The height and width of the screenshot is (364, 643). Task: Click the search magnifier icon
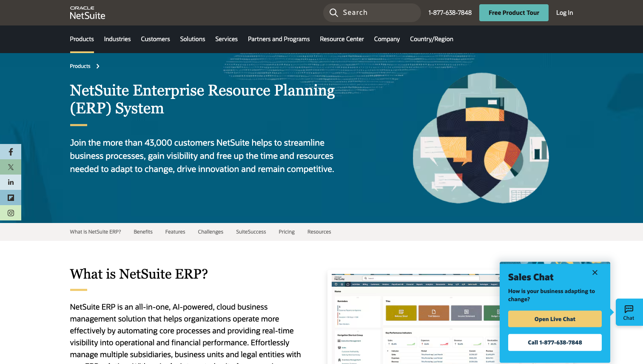point(334,12)
